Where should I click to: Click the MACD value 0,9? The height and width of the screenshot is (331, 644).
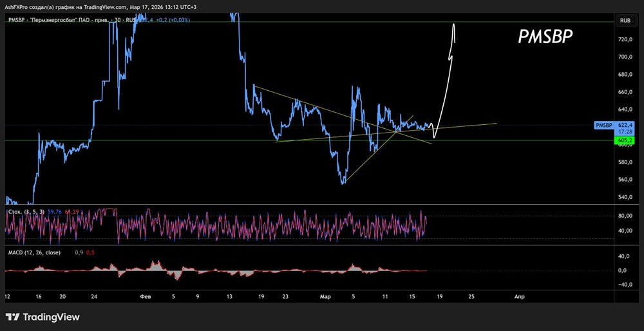[79, 252]
